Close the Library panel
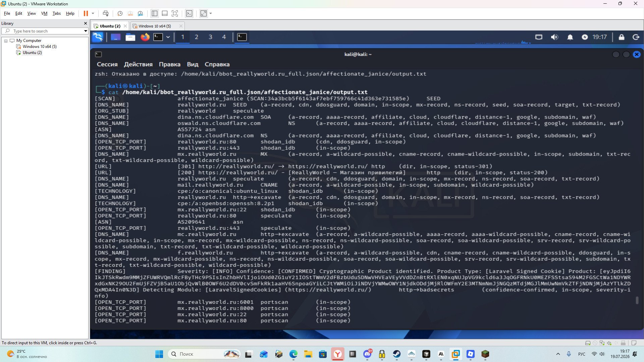Screen dimensions: 644x362 coord(85,23)
